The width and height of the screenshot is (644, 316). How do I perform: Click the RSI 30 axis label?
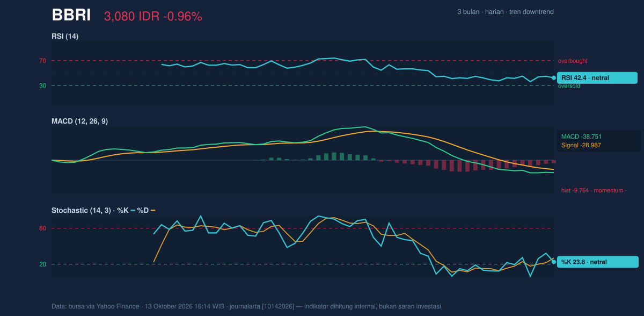point(43,85)
